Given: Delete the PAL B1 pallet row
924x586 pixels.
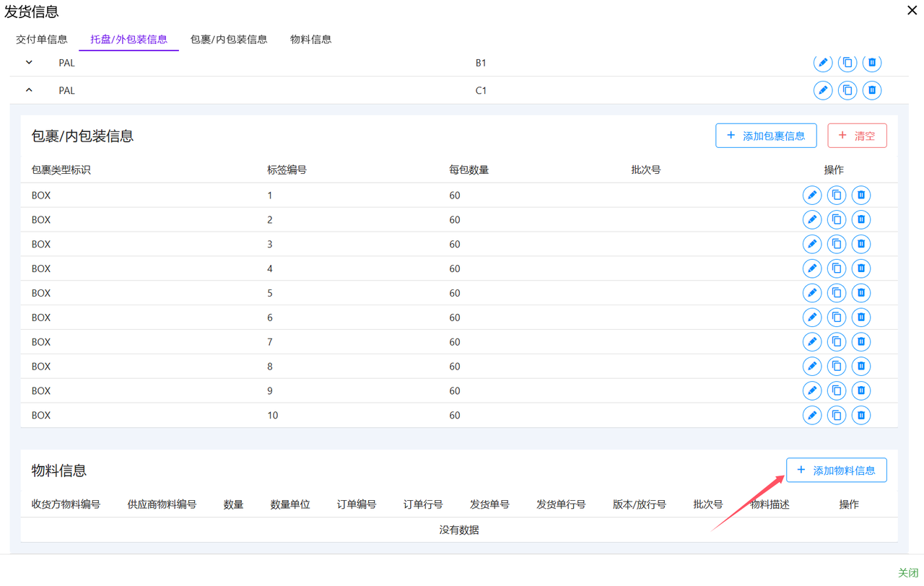Looking at the screenshot, I should (x=872, y=63).
